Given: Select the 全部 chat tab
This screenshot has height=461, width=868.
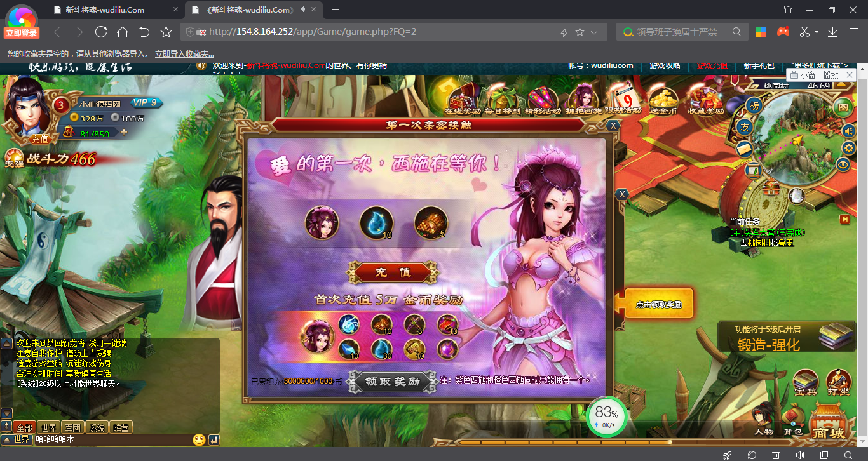Looking at the screenshot, I should coord(24,428).
